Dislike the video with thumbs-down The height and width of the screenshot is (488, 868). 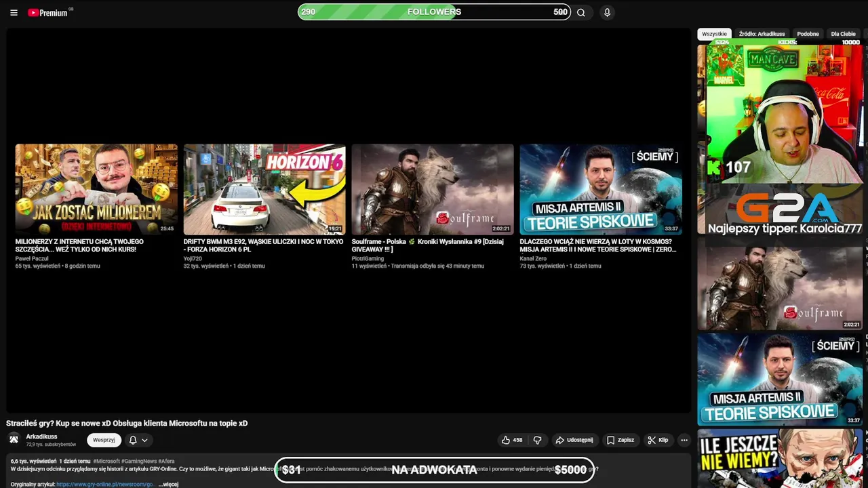click(x=538, y=440)
